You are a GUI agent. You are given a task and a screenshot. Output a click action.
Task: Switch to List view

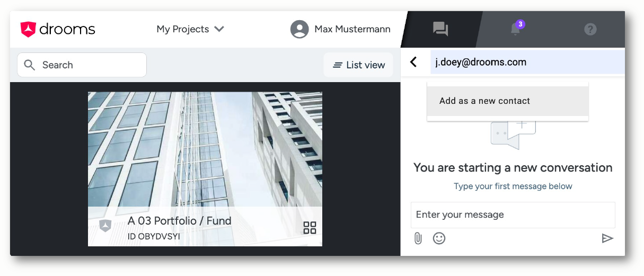coord(358,65)
